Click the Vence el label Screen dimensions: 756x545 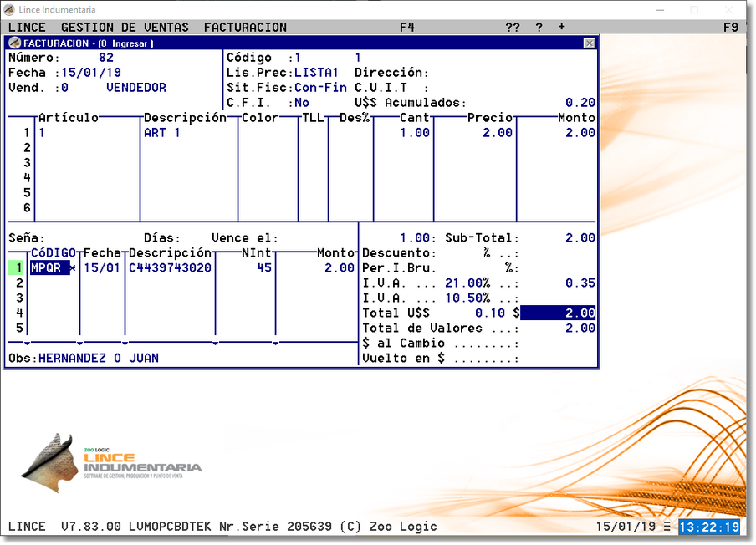(x=245, y=238)
